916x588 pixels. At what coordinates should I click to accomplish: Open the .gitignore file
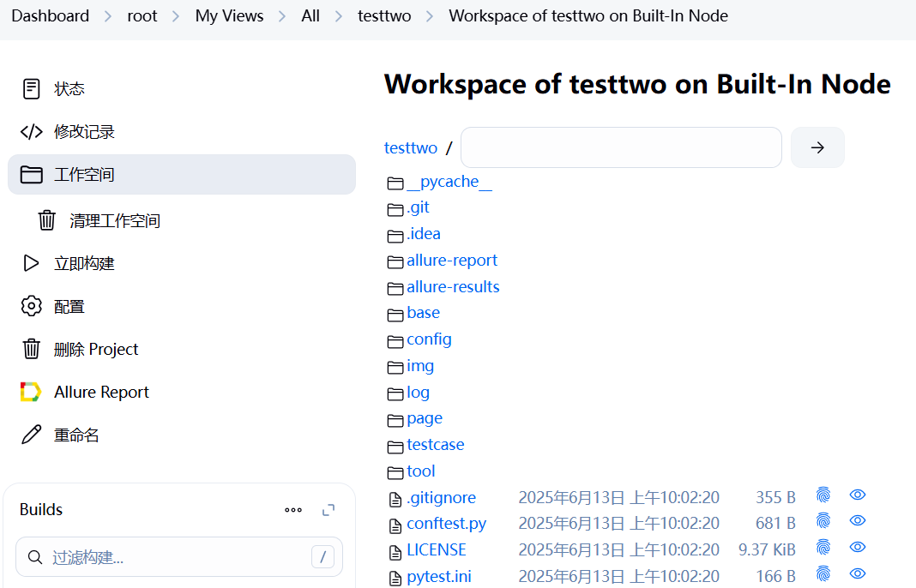pyautogui.click(x=441, y=497)
